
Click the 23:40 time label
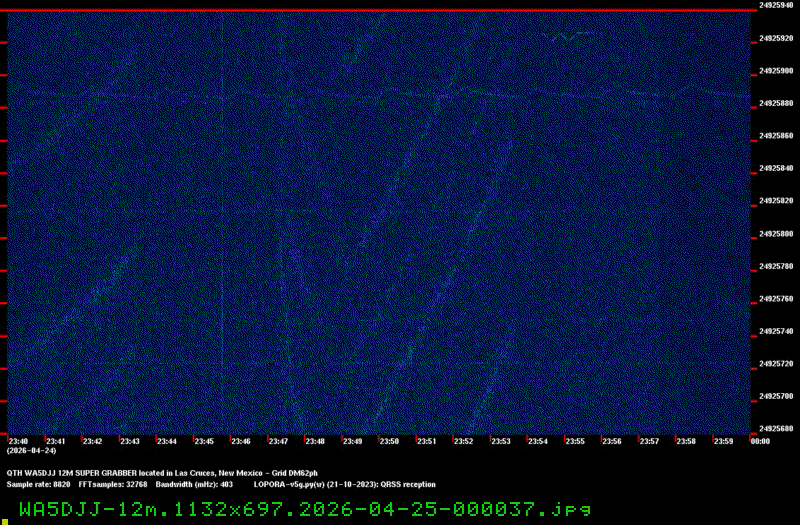pyautogui.click(x=18, y=441)
